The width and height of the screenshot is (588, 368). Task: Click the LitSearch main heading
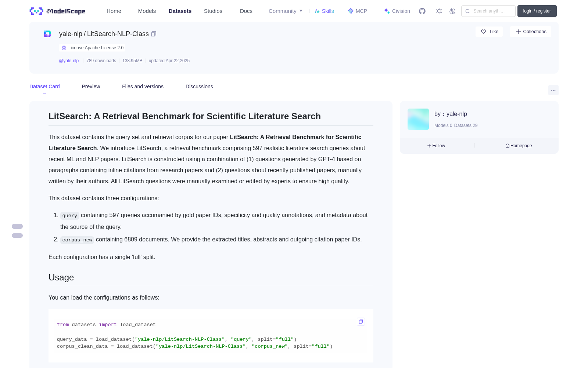coord(184,116)
